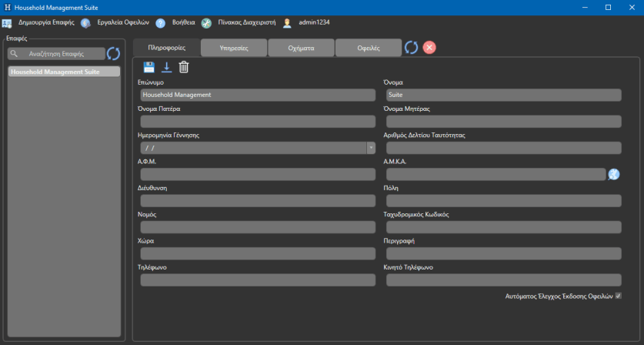Open Πίνακας Διαχειριστή menu
Viewport: 644px width, 345px height.
pyautogui.click(x=247, y=22)
